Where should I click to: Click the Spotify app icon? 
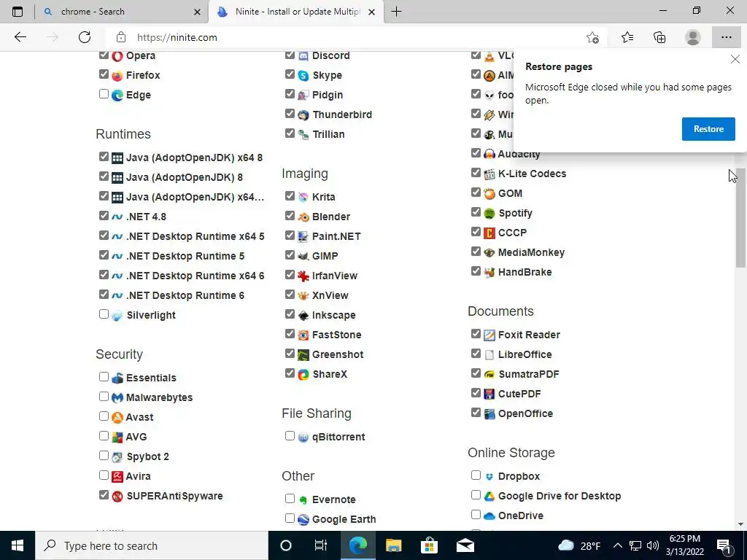point(489,214)
